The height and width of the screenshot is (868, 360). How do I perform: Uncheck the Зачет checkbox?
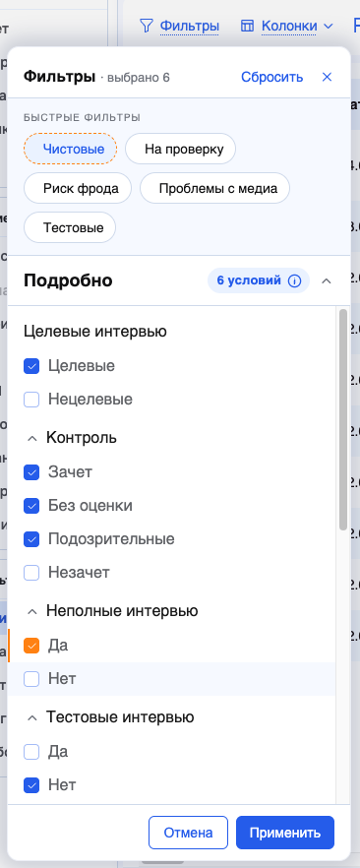[x=31, y=472]
